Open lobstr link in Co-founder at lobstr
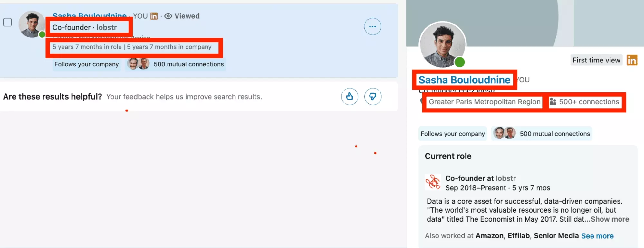 505,178
